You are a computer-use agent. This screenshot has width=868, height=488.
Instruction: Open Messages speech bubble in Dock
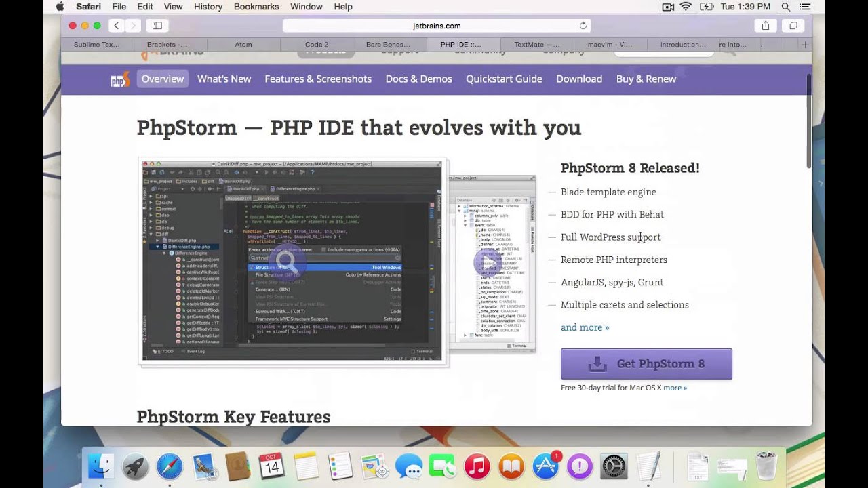point(409,466)
